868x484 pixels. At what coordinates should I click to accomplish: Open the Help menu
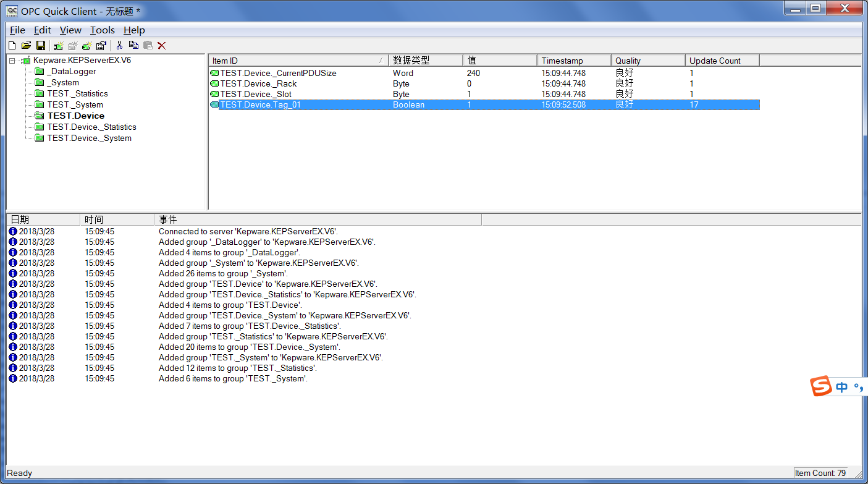(134, 30)
